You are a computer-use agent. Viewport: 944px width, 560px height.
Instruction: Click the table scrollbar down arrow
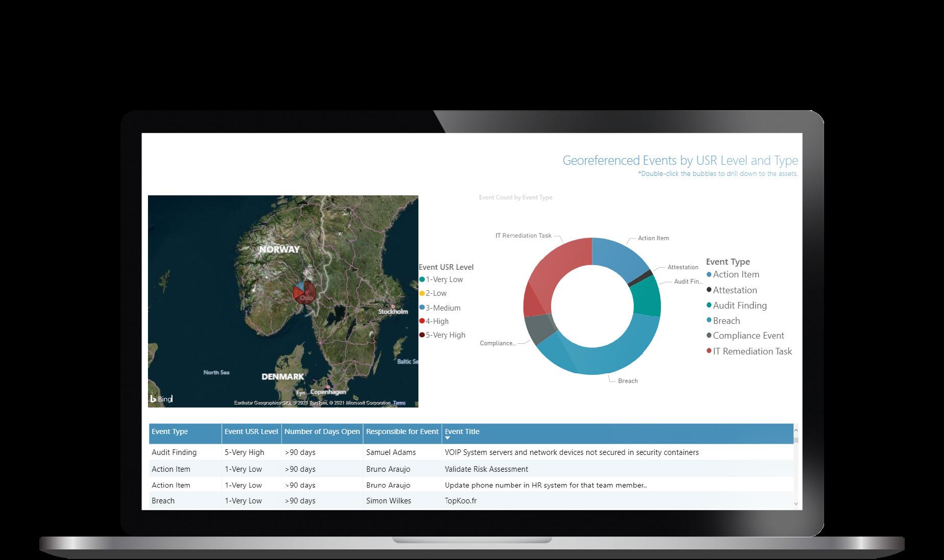[796, 504]
